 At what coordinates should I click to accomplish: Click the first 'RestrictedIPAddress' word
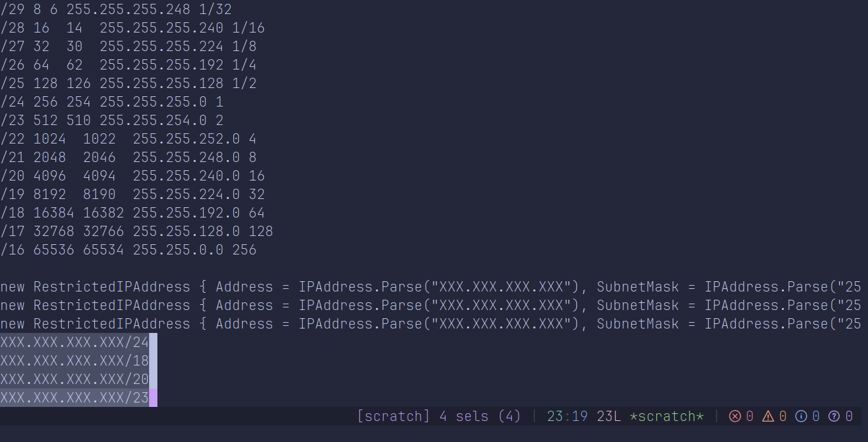click(112, 287)
